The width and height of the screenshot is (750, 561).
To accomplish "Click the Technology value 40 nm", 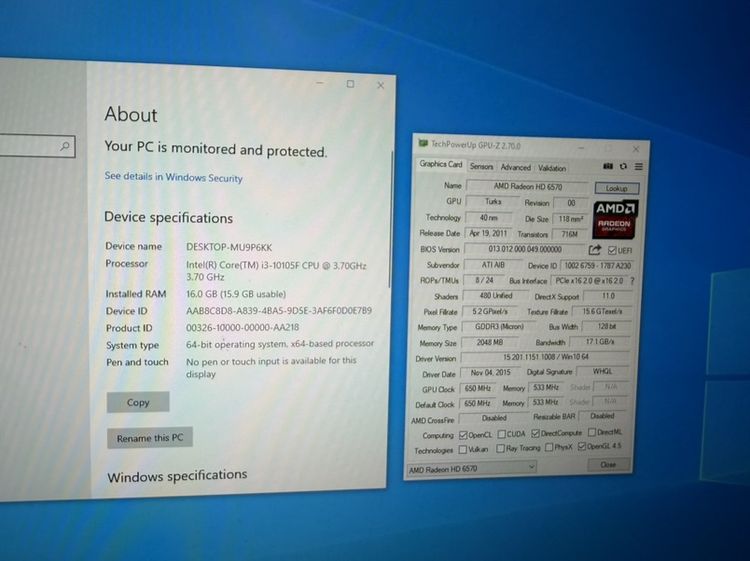I will (488, 218).
